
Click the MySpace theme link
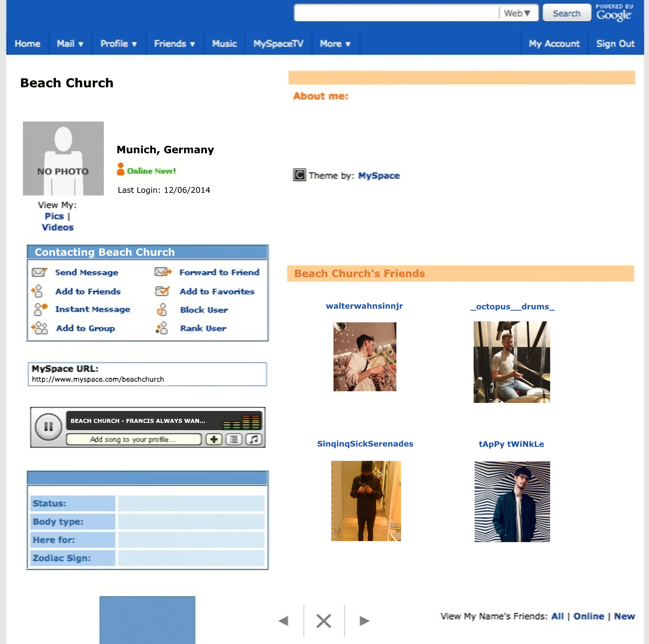379,175
